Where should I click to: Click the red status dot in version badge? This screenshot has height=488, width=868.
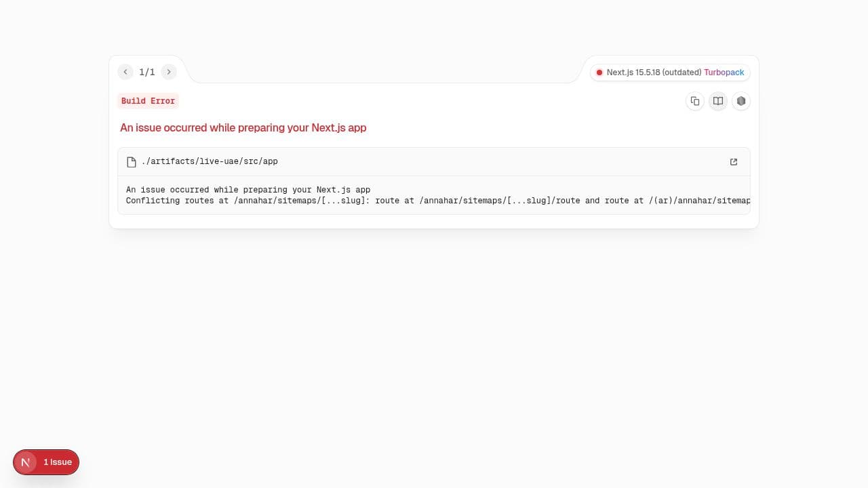(x=599, y=73)
